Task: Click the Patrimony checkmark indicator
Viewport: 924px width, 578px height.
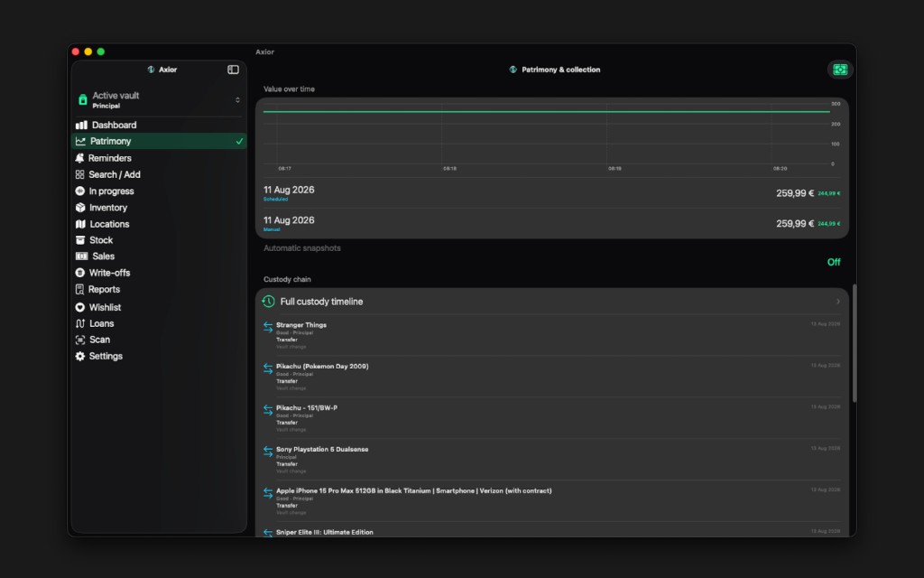Action: (239, 141)
